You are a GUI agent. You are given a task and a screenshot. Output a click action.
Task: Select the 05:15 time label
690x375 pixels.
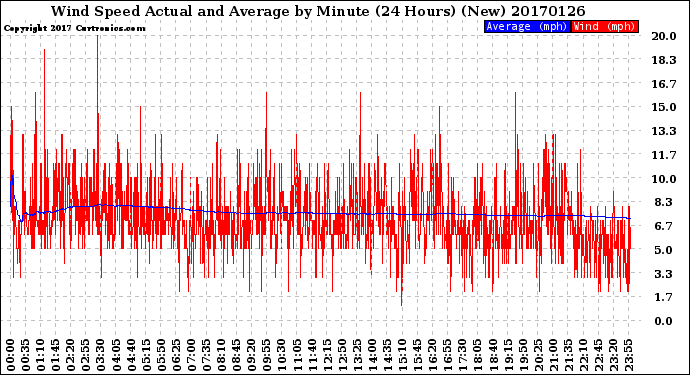146,355
